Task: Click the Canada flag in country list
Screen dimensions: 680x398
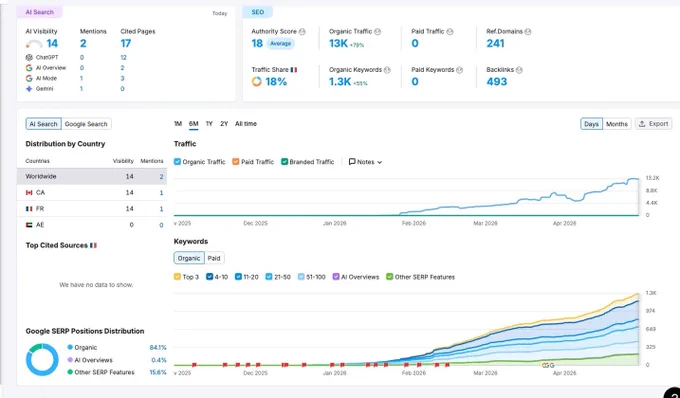Action: coord(29,192)
